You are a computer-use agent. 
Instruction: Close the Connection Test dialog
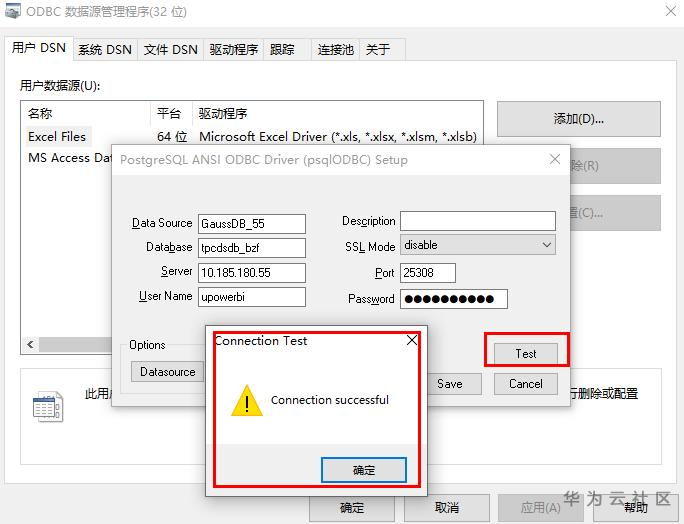(412, 340)
